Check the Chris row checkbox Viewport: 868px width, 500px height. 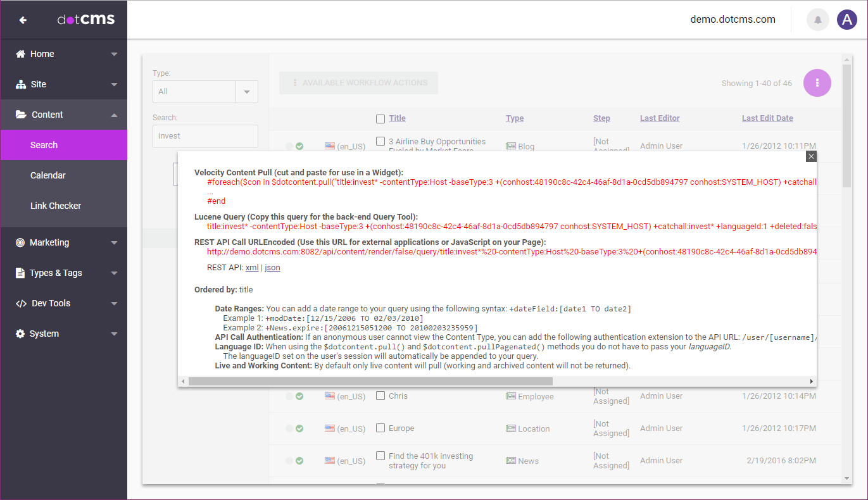click(381, 396)
